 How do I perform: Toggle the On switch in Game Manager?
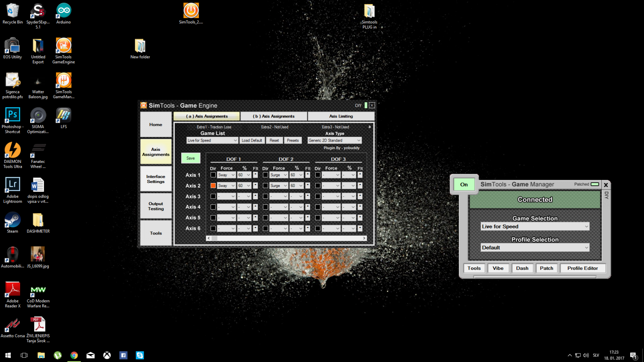(464, 185)
